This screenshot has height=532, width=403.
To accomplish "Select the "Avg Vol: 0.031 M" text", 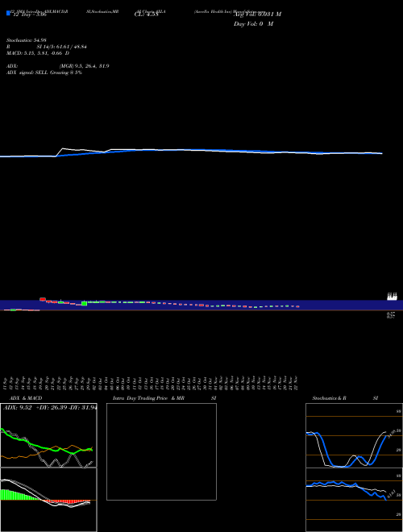I will tap(257, 15).
